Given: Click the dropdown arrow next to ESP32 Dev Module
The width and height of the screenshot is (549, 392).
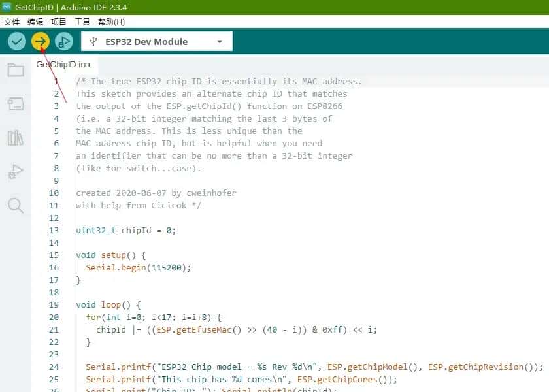Looking at the screenshot, I should coord(219,41).
